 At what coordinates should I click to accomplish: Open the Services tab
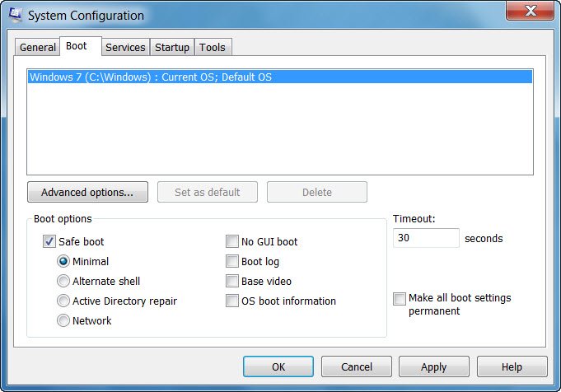(125, 48)
